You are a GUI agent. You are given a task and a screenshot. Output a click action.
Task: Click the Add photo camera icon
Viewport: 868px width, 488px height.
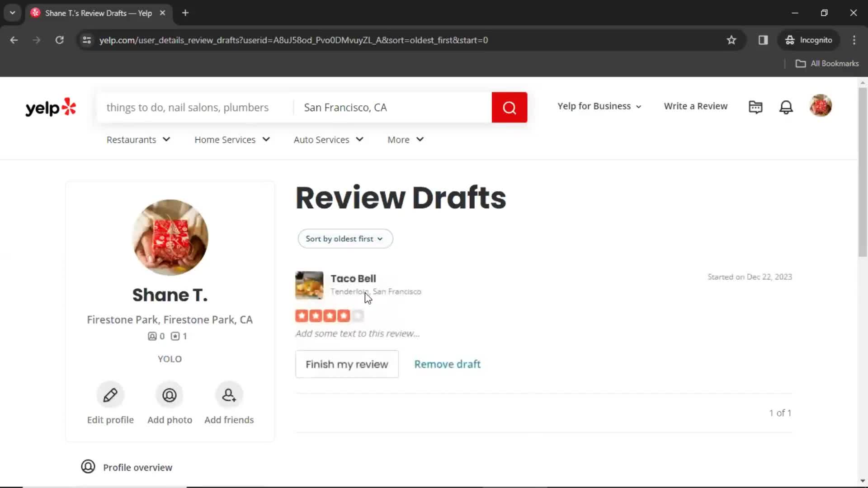[170, 395]
